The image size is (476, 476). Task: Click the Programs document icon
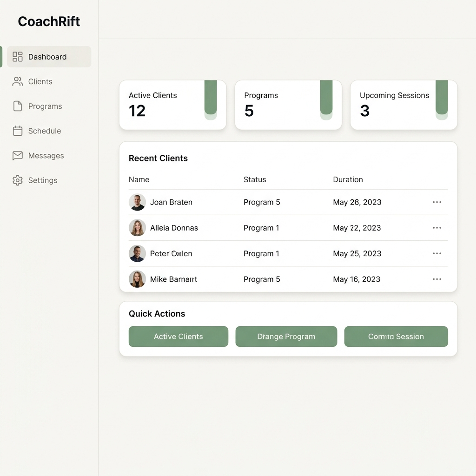(x=18, y=106)
